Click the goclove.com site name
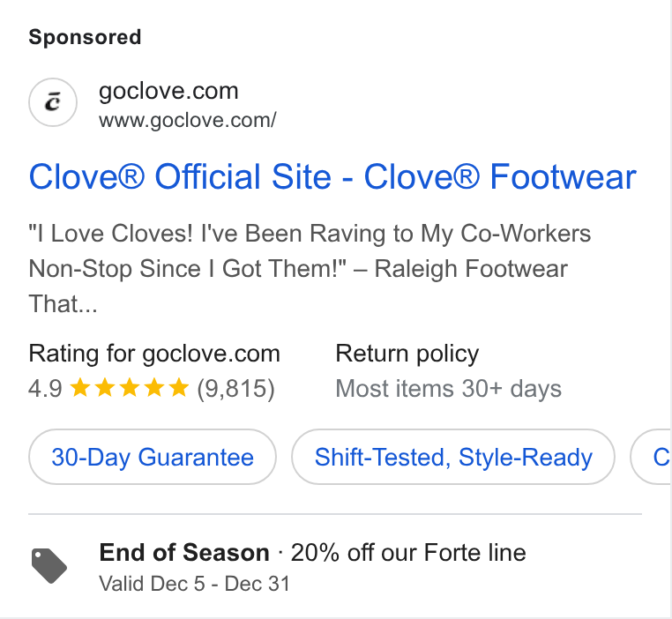Viewport: 672px width, 619px height. [x=168, y=91]
